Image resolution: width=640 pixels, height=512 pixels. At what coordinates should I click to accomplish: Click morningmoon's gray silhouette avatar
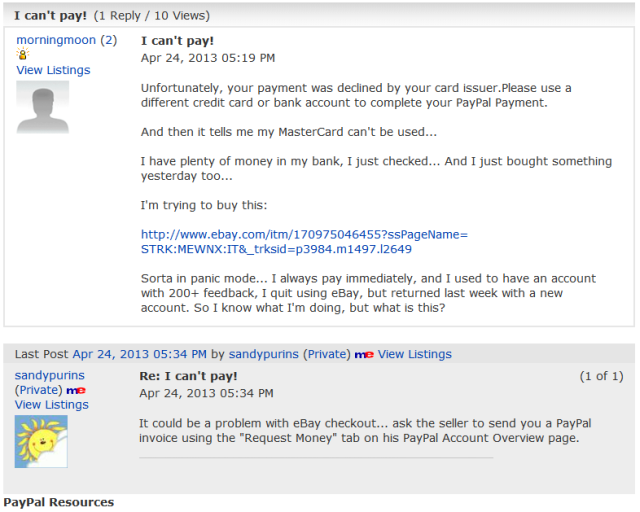click(x=42, y=107)
